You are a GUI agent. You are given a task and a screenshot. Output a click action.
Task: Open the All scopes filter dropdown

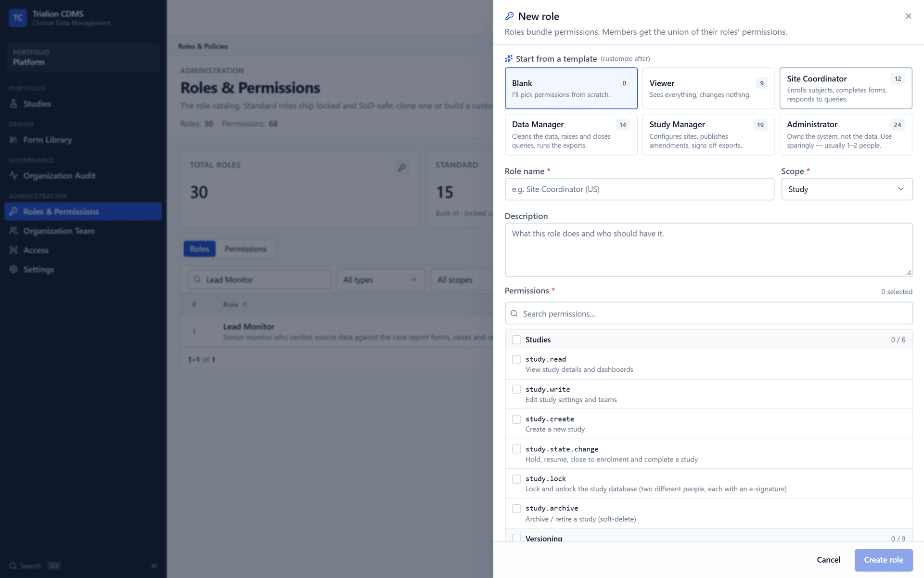tap(462, 279)
